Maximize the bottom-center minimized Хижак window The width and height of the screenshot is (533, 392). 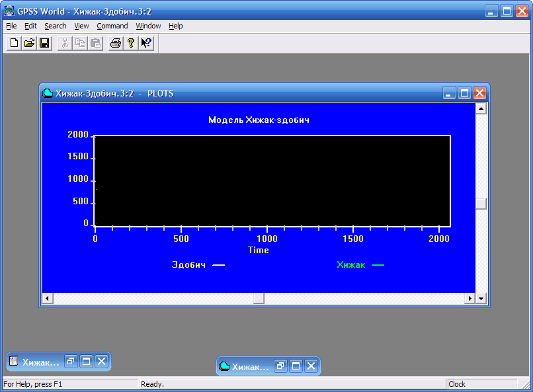(296, 366)
